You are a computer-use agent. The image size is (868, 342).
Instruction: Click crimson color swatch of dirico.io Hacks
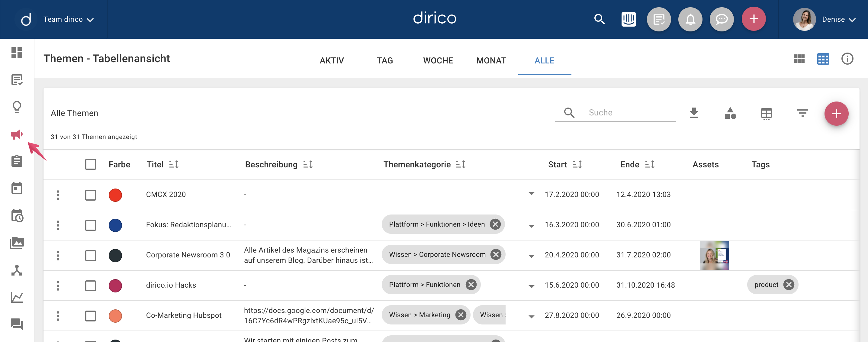(115, 286)
